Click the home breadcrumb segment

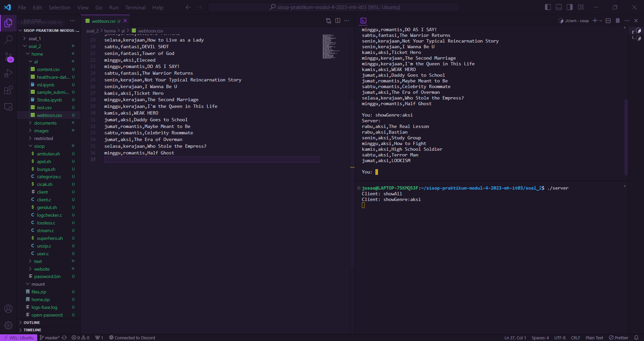coord(110,31)
